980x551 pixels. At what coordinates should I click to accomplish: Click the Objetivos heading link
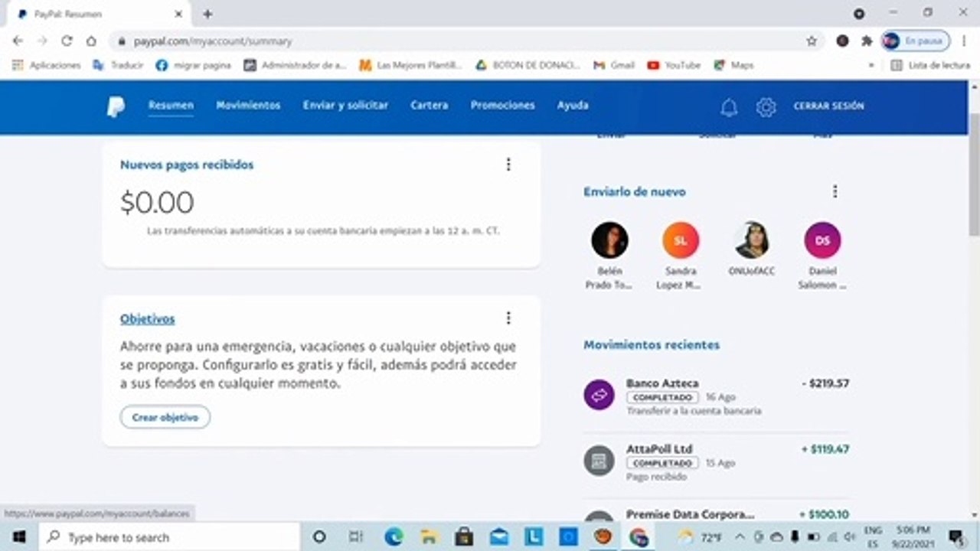147,319
